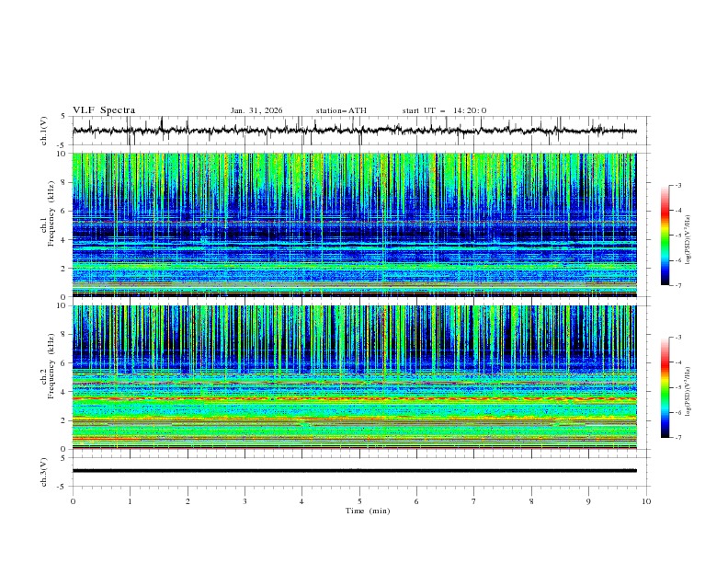Click the 'VLF Spectra' title text
The height and width of the screenshot is (563, 728).
tap(104, 110)
